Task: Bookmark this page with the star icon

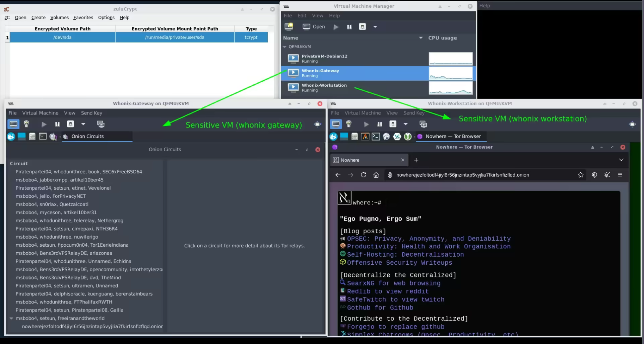Action: (580, 175)
